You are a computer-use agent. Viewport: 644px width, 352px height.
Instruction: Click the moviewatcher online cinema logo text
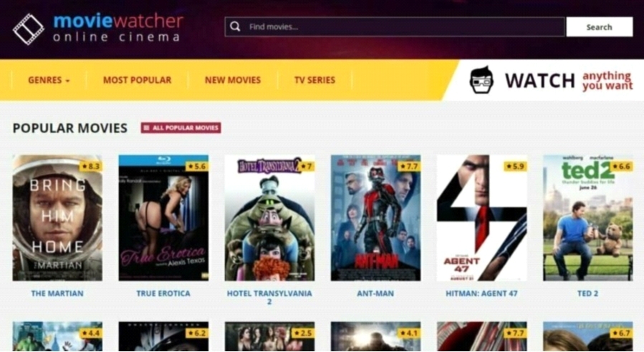pyautogui.click(x=118, y=28)
